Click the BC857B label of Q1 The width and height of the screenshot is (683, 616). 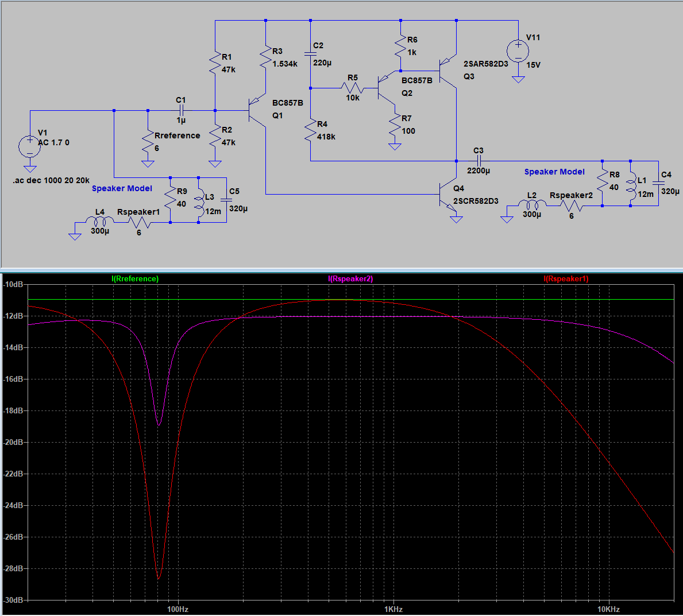[x=287, y=103]
